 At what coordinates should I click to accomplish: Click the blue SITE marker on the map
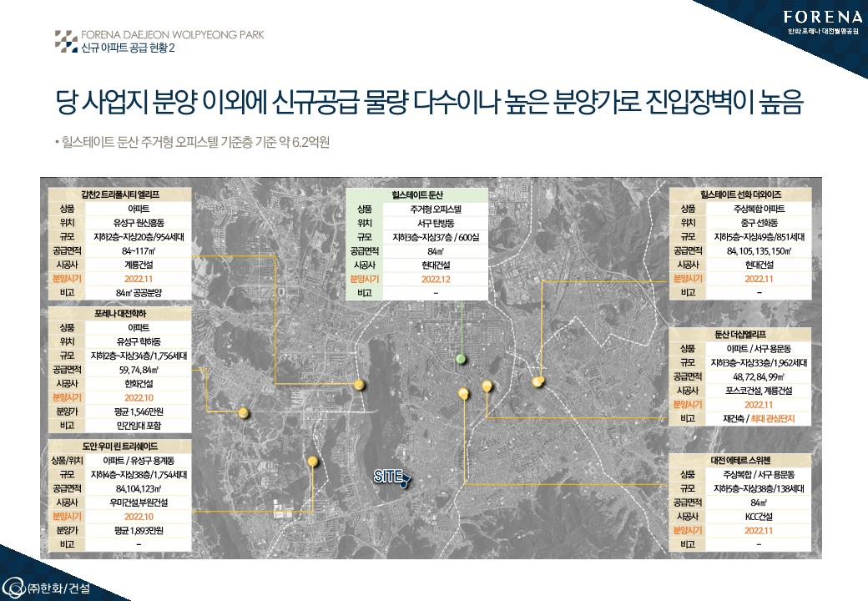392,477
